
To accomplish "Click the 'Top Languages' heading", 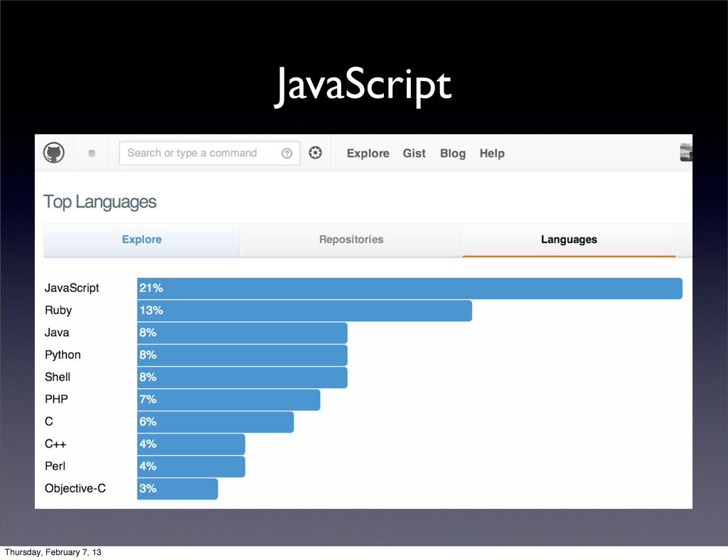I will click(x=100, y=203).
